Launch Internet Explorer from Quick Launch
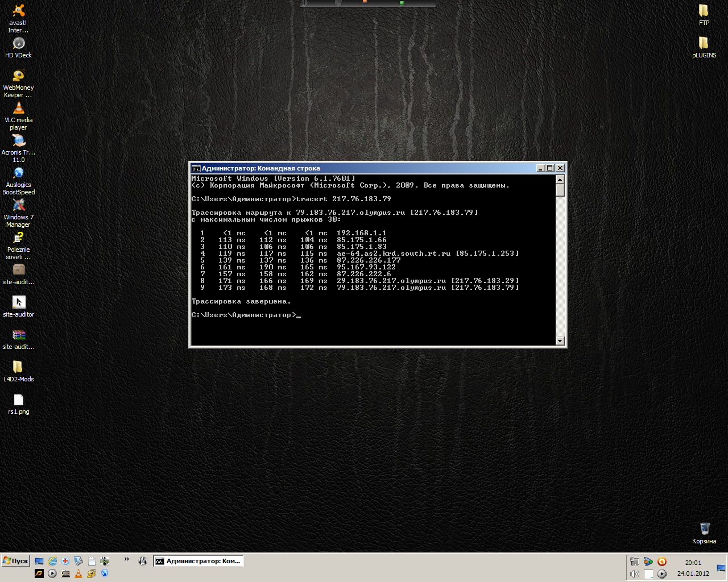The height and width of the screenshot is (582, 728). pos(52,561)
